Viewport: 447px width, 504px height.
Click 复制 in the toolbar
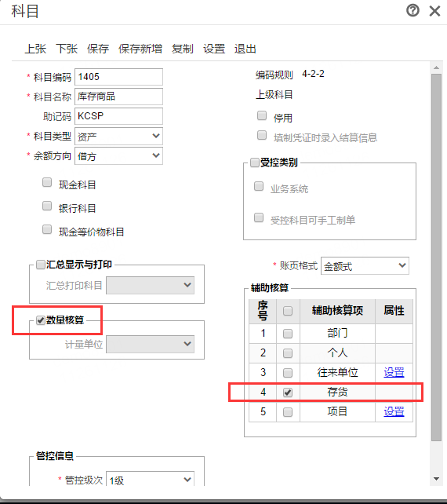point(183,49)
